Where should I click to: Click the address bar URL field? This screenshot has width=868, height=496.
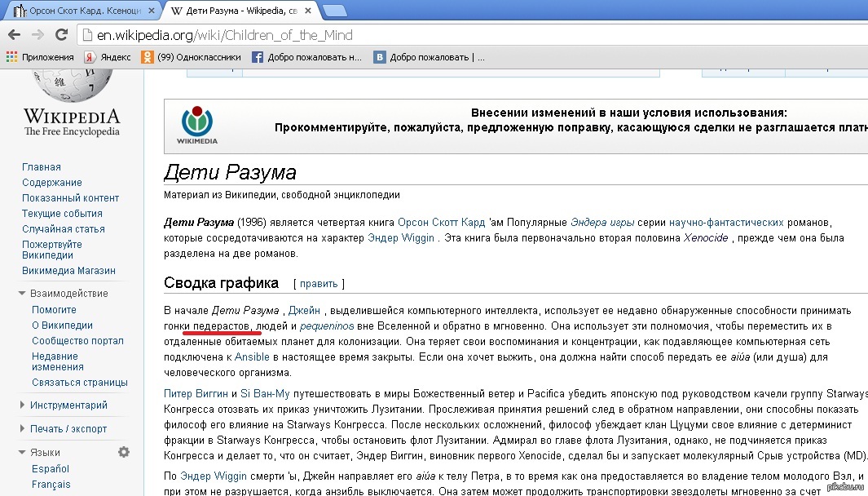474,35
